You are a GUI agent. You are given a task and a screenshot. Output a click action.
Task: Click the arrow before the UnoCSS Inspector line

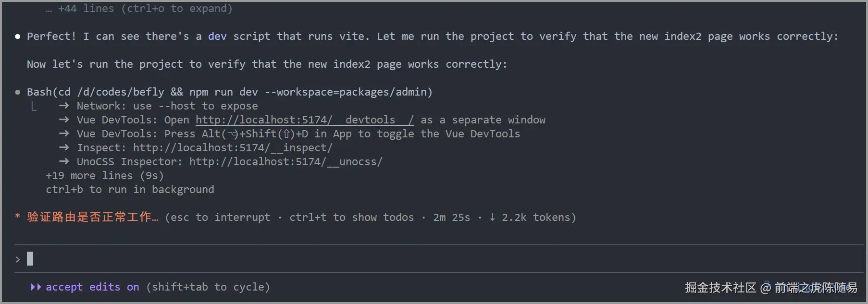pos(63,162)
